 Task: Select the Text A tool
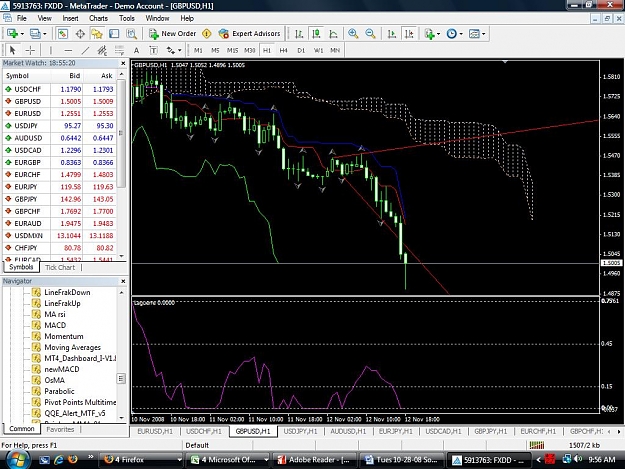(x=136, y=50)
